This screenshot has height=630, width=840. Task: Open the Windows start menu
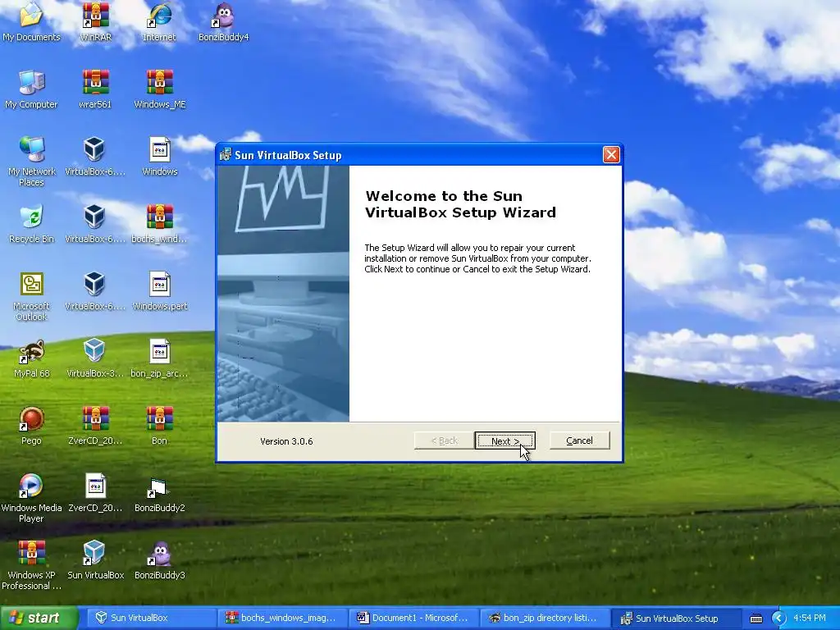[x=39, y=618]
